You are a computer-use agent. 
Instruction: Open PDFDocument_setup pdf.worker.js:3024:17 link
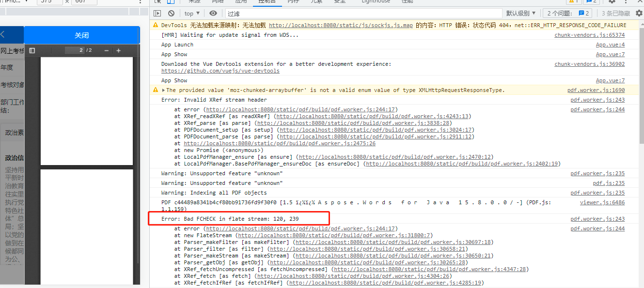376,130
